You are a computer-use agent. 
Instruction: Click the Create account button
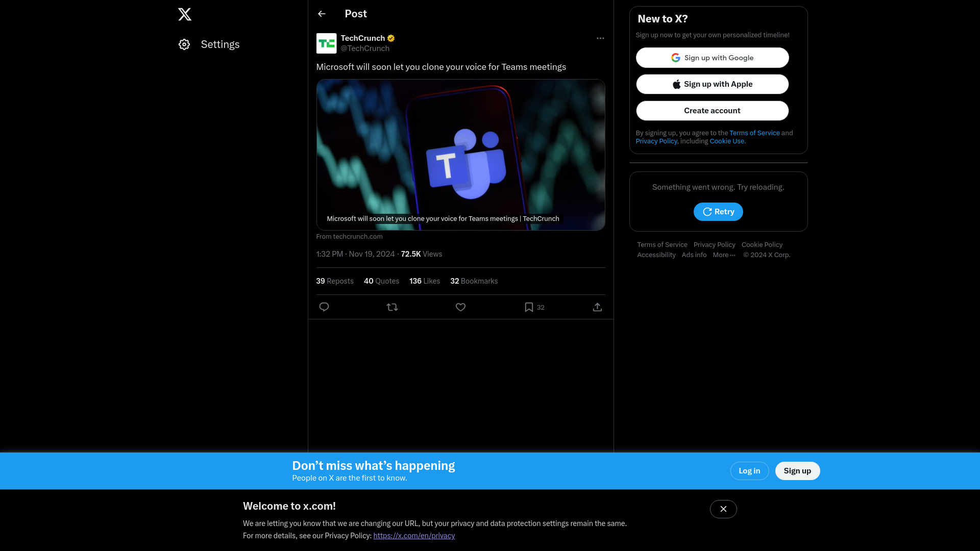pos(712,110)
